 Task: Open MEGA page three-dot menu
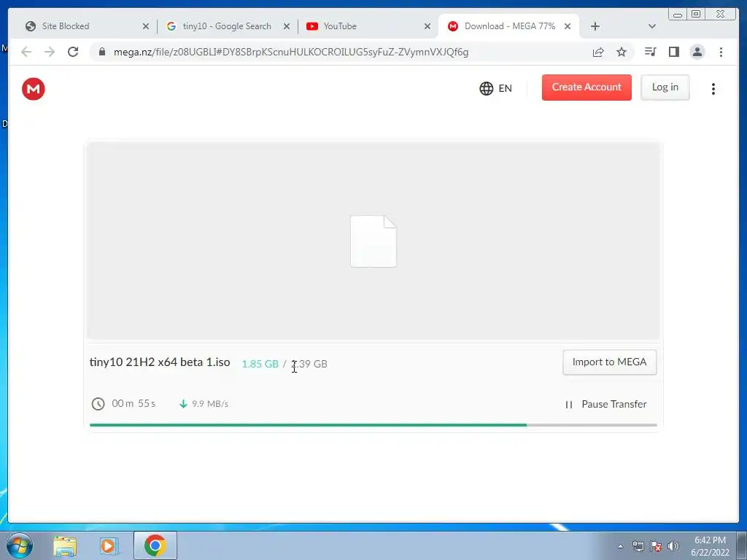[713, 89]
